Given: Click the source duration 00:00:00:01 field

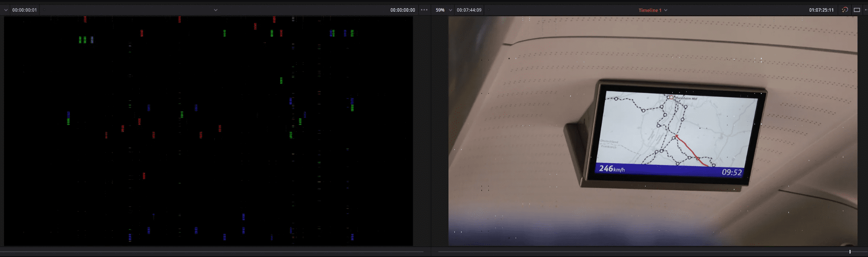Looking at the screenshot, I should coord(24,10).
